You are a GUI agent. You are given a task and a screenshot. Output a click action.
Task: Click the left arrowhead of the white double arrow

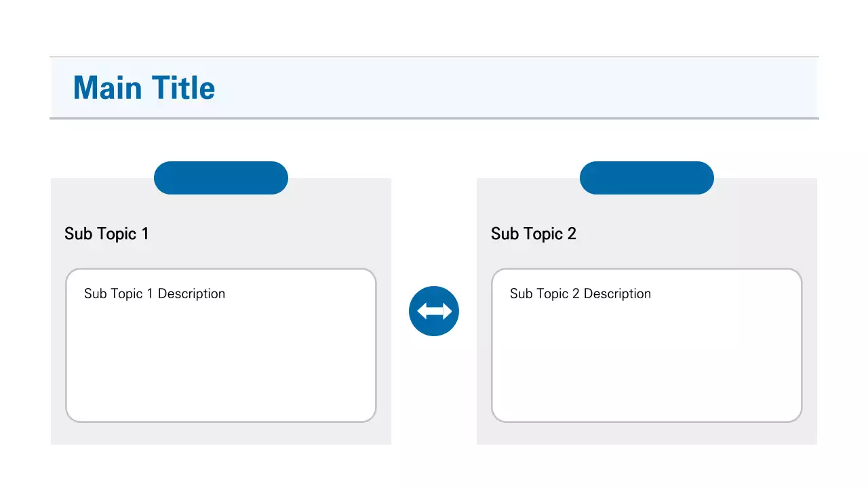pos(422,311)
